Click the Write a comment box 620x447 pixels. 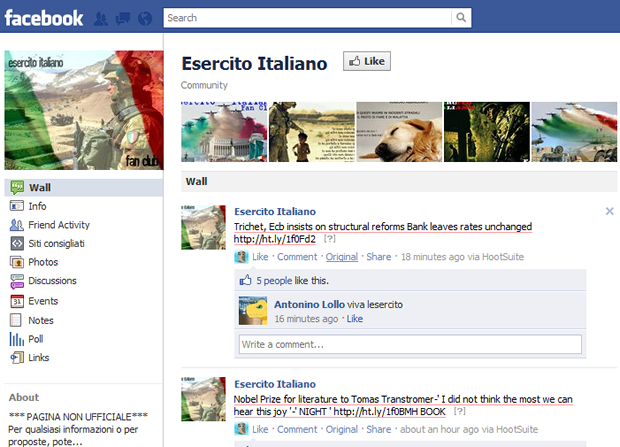click(410, 344)
